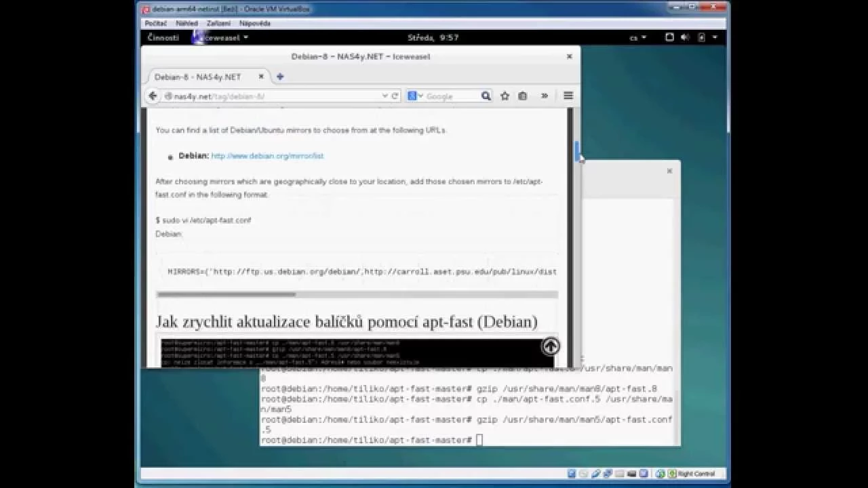Open the Zařízení menu in VirtualBox
Image resolution: width=868 pixels, height=488 pixels.
[x=218, y=23]
